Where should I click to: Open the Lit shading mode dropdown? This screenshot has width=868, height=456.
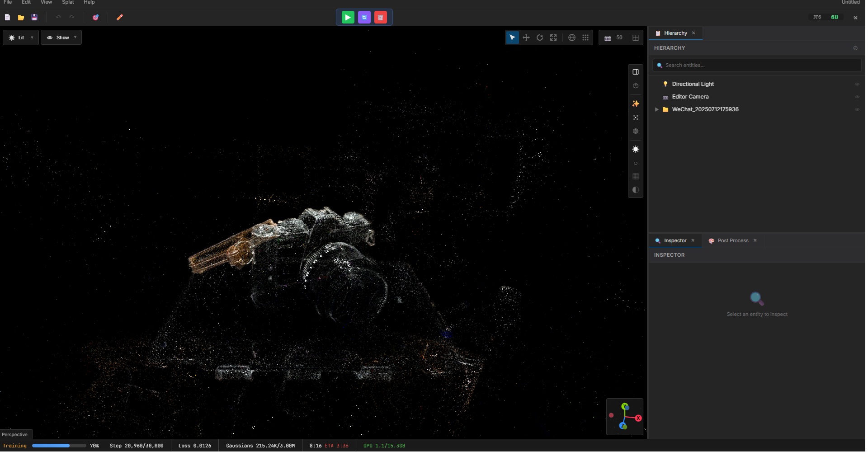pos(20,38)
